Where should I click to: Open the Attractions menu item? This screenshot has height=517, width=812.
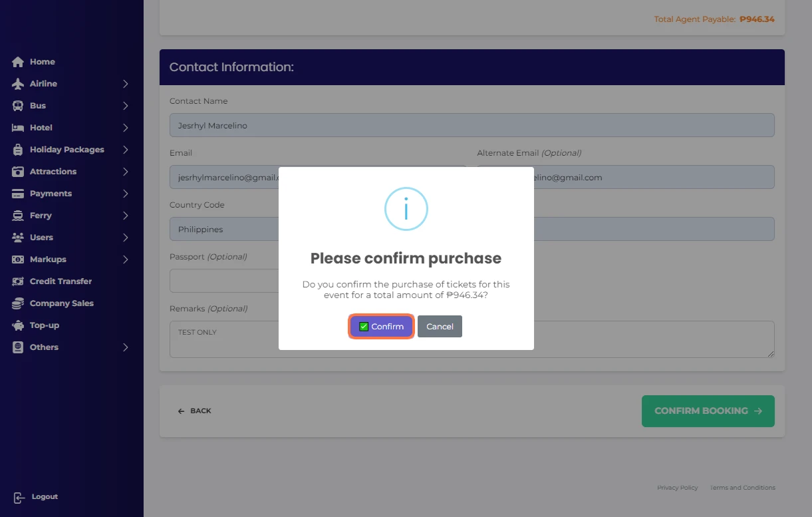point(53,172)
